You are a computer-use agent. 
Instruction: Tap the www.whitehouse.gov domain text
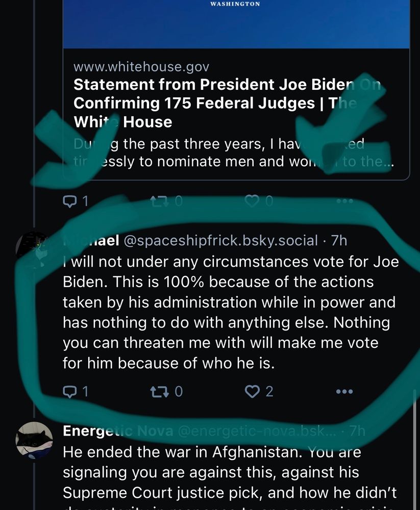(x=141, y=67)
